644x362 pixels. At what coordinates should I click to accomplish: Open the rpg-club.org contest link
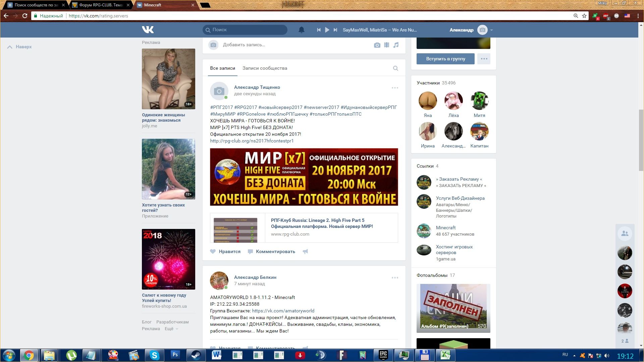click(x=252, y=141)
